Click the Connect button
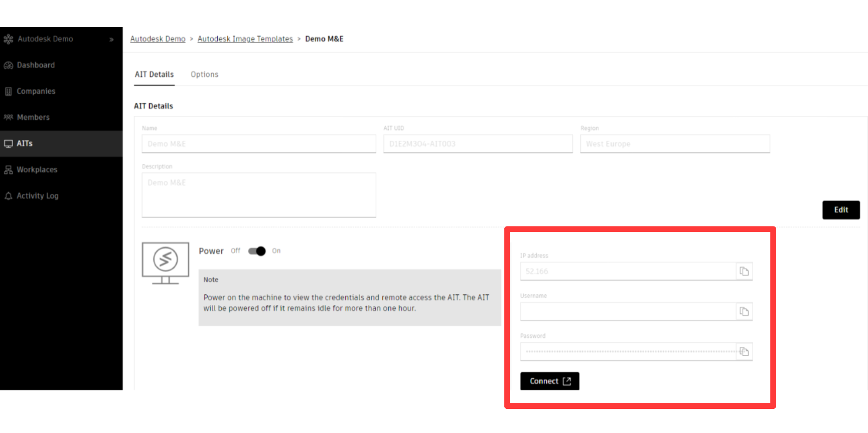 (550, 381)
